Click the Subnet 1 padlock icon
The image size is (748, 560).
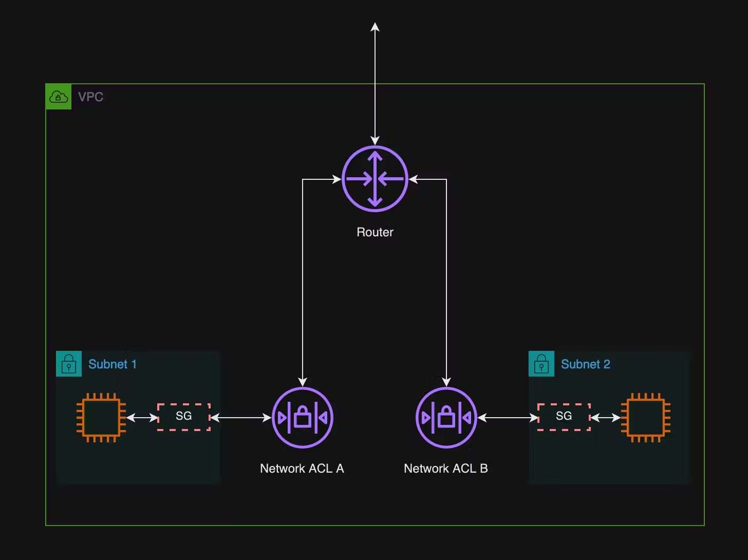(69, 364)
